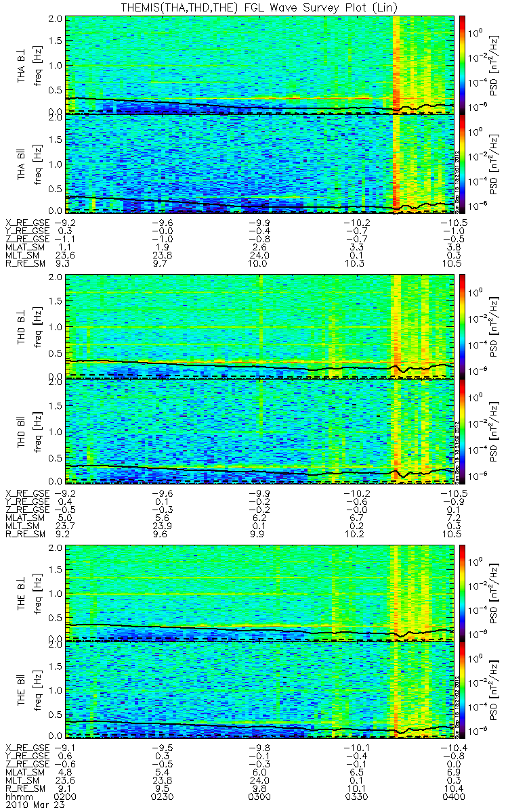Click the color bar beside THA B-perpendicular panel

click(463, 64)
